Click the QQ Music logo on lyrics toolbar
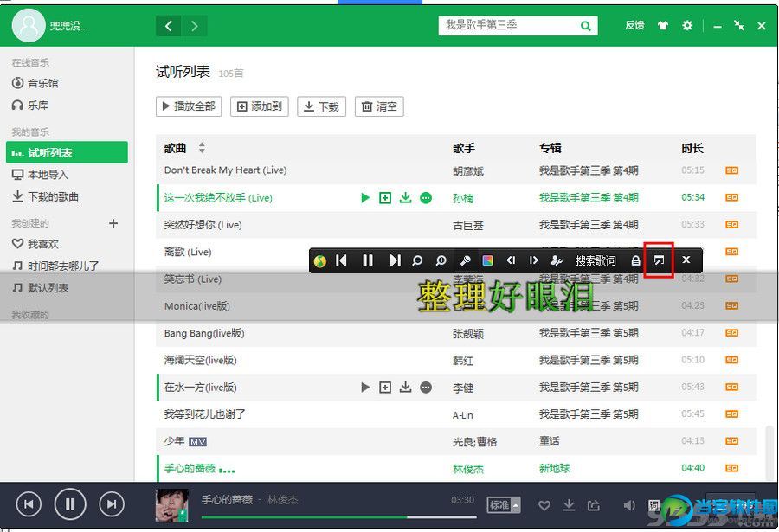The height and width of the screenshot is (532, 779). (x=320, y=260)
